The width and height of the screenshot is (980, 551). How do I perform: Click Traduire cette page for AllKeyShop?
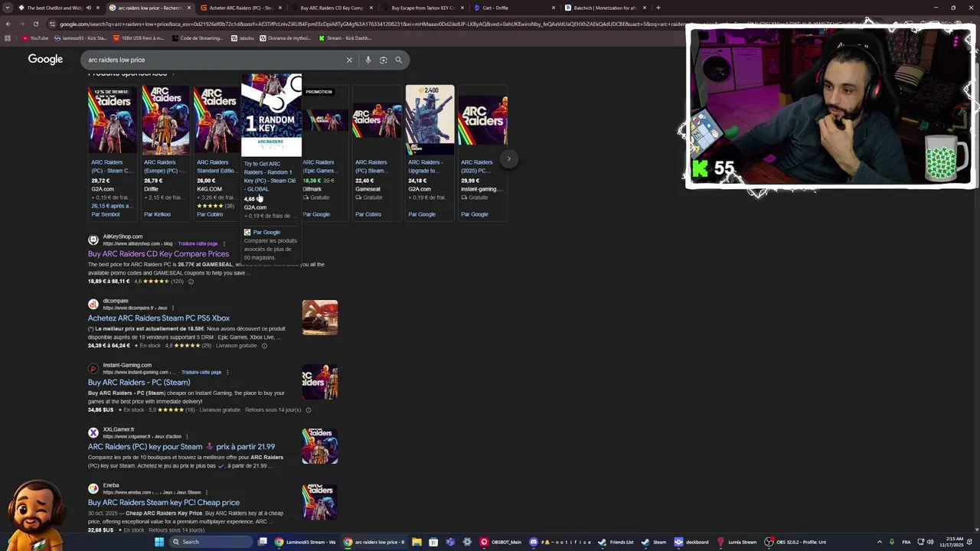pos(198,243)
